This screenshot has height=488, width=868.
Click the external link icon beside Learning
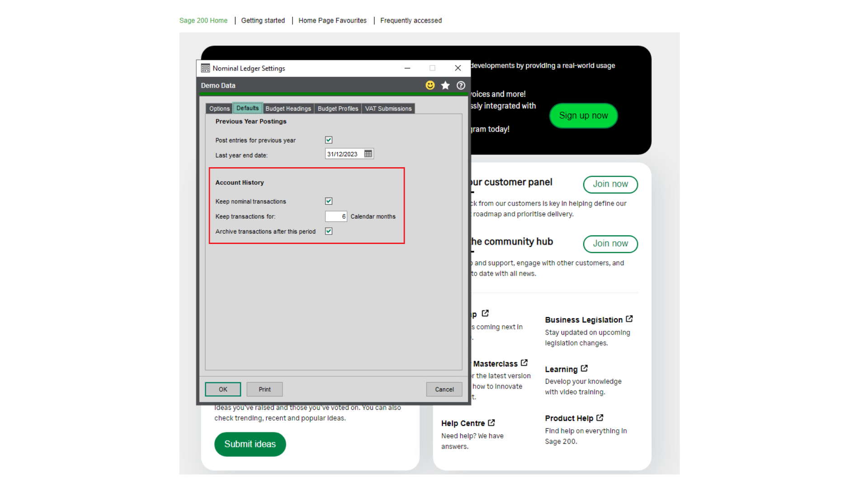pos(584,368)
